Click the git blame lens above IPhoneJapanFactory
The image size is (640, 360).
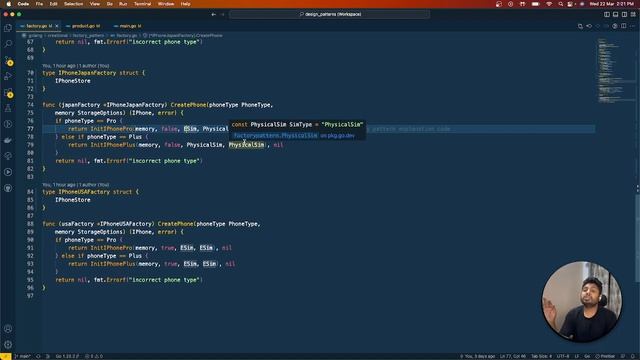pos(76,66)
